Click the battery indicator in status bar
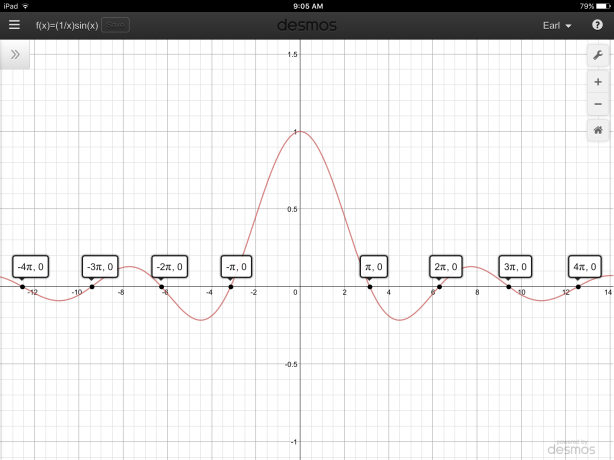This screenshot has width=614, height=460. (x=603, y=6)
